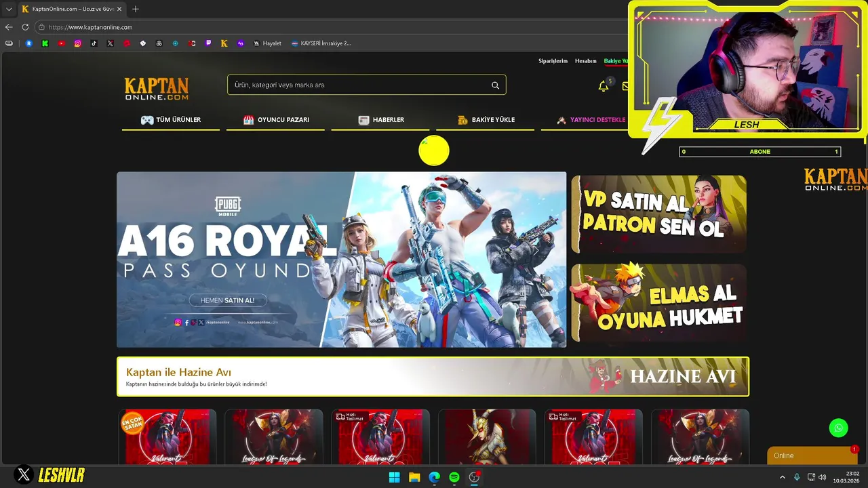The image size is (868, 488).
Task: Open the OBS Studio taskbar icon
Action: 475,477
